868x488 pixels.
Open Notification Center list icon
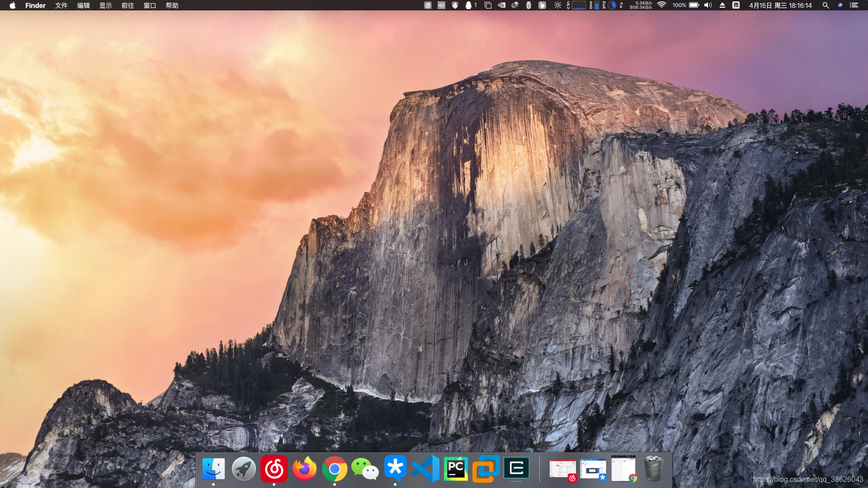click(x=854, y=5)
